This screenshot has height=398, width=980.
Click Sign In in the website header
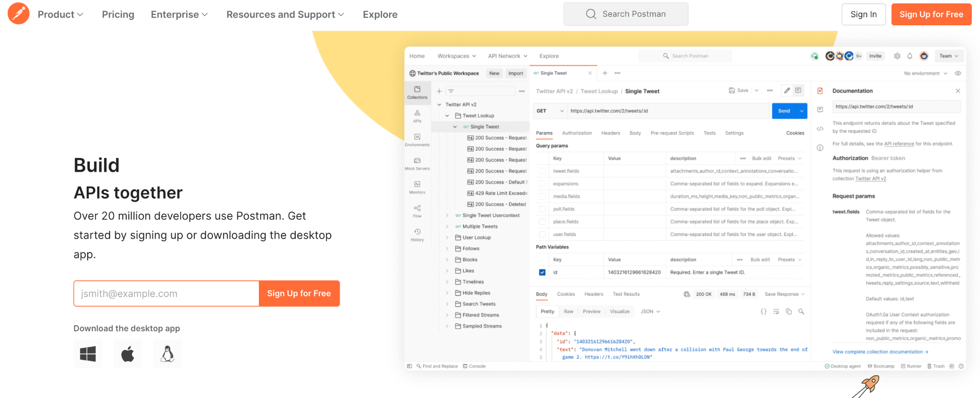pyautogui.click(x=864, y=14)
